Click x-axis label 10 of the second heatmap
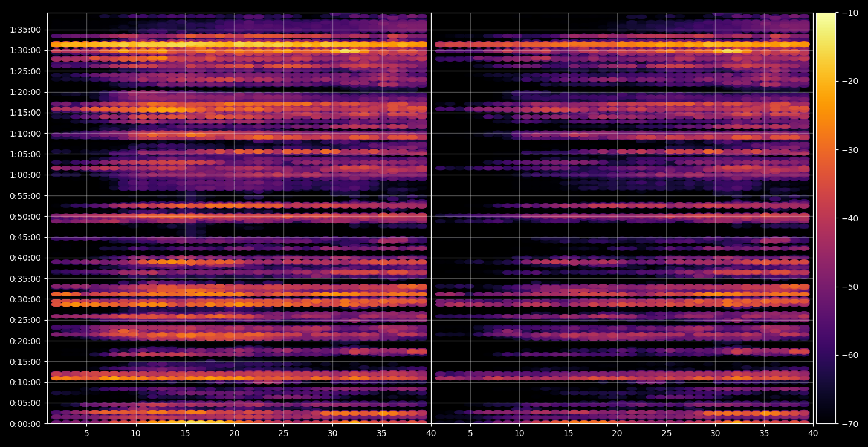This screenshot has width=868, height=447. point(519,433)
